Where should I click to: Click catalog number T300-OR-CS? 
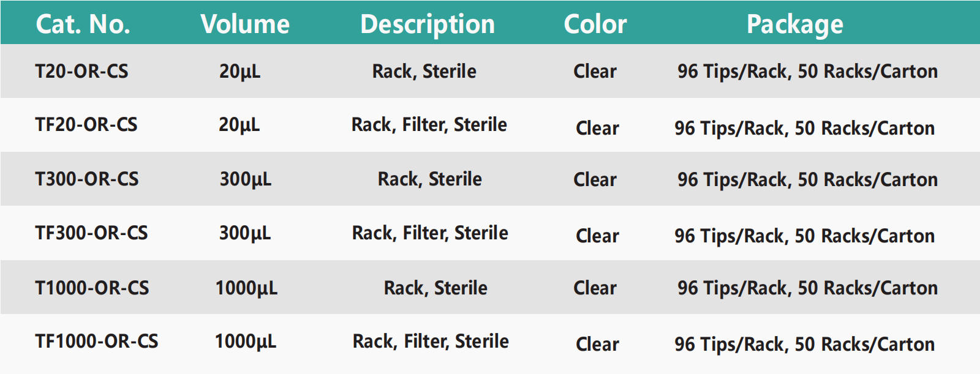click(87, 179)
